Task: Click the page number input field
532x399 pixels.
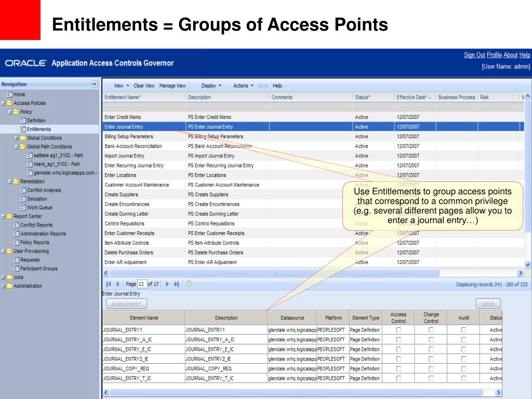Action: click(x=142, y=284)
